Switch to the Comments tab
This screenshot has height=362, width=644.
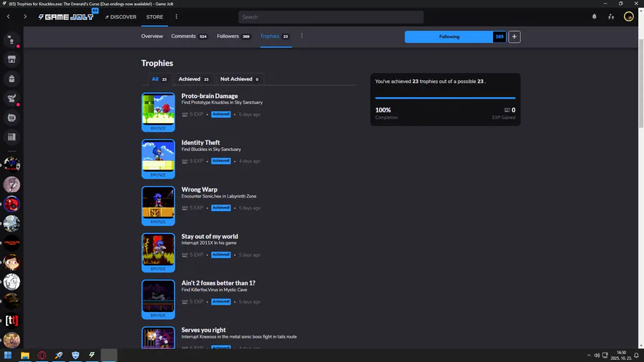pos(190,36)
